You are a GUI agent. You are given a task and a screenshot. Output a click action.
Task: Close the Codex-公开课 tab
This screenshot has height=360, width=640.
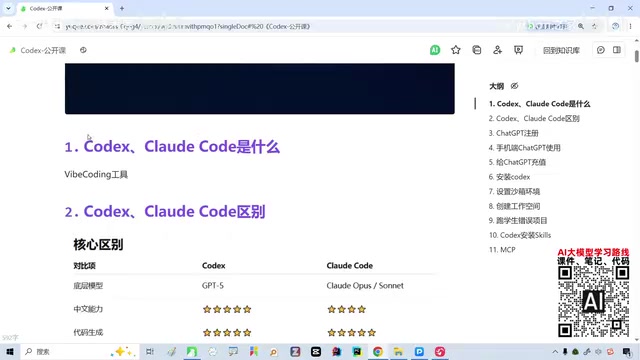(107, 8)
